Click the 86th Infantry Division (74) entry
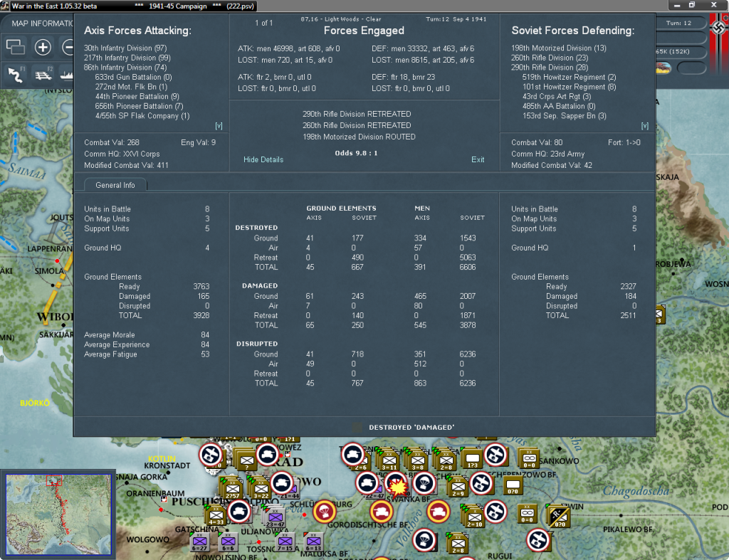 (125, 68)
